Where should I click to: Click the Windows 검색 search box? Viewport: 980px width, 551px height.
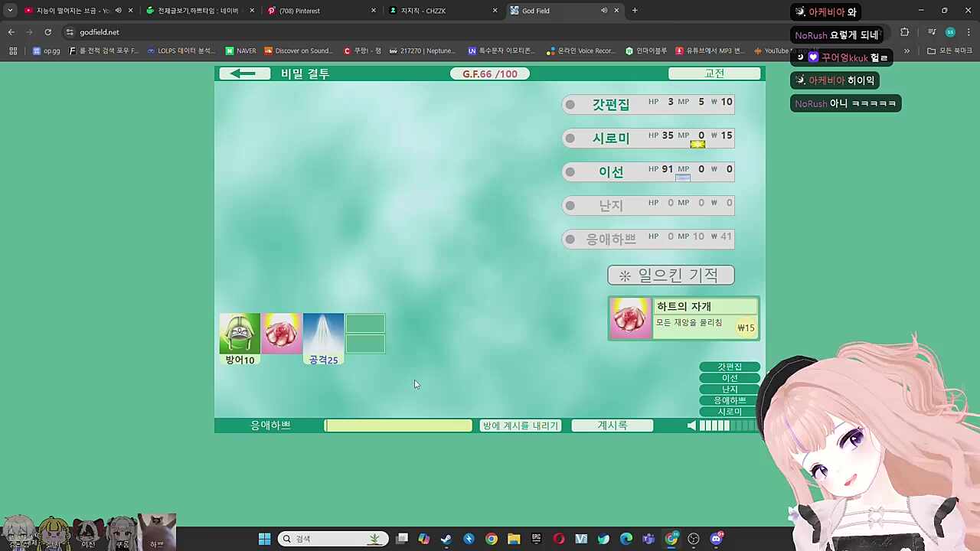pyautogui.click(x=332, y=539)
